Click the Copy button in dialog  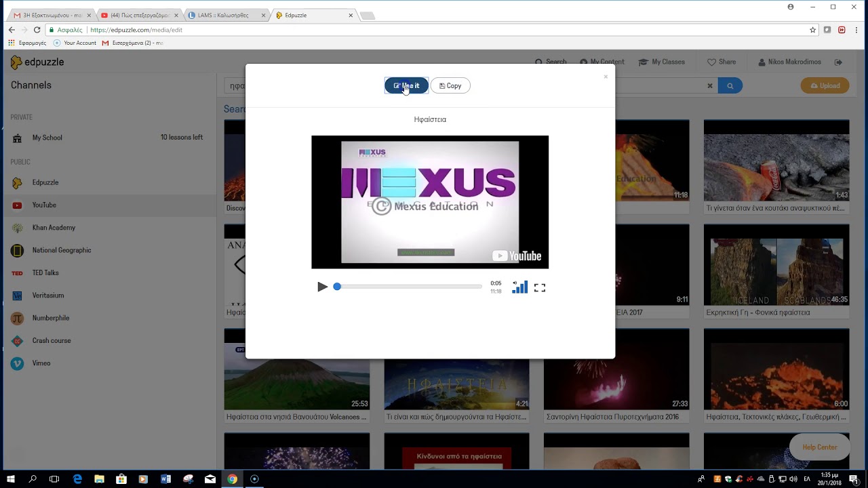pos(450,85)
